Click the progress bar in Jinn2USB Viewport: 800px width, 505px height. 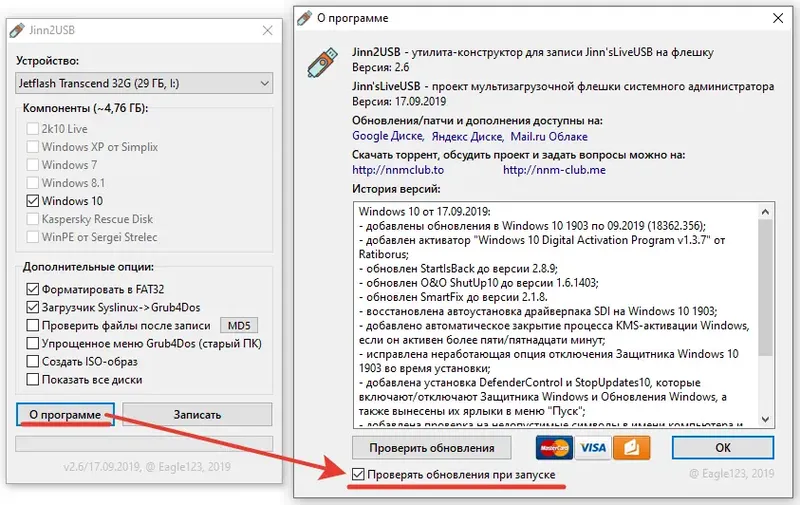click(x=144, y=444)
